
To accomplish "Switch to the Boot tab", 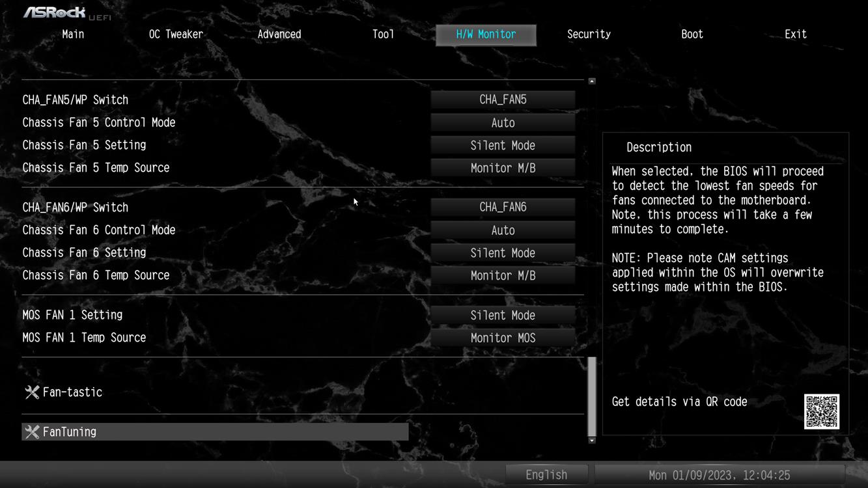I will pyautogui.click(x=692, y=34).
